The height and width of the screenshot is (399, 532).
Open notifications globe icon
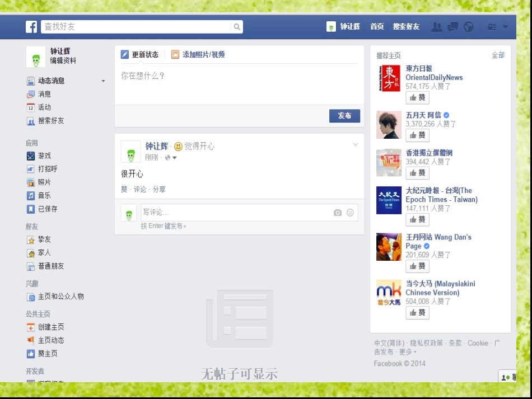469,27
